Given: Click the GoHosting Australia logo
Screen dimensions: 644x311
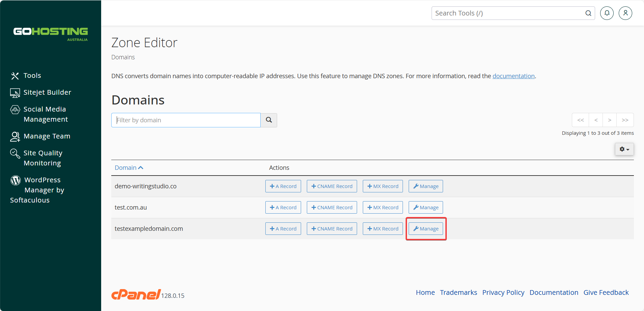Looking at the screenshot, I should 51,34.
